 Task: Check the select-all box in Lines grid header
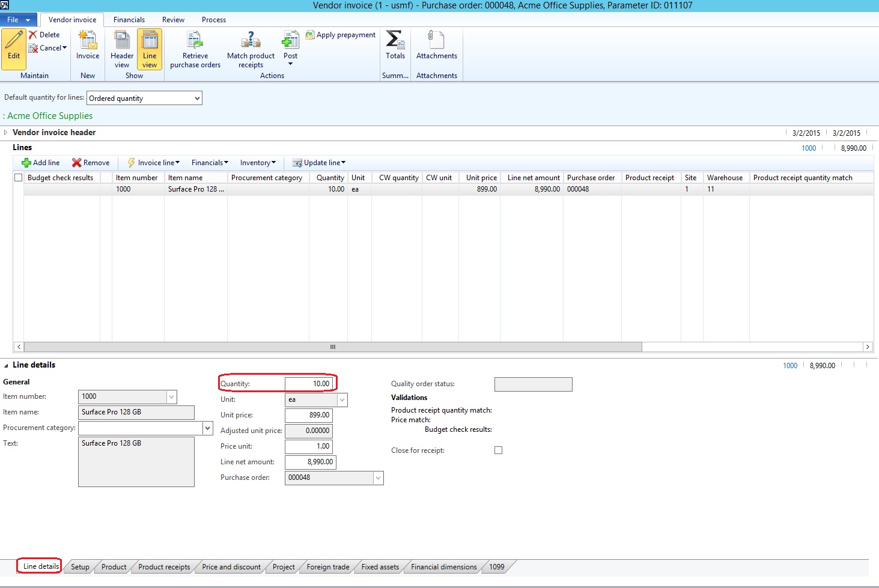pyautogui.click(x=18, y=178)
